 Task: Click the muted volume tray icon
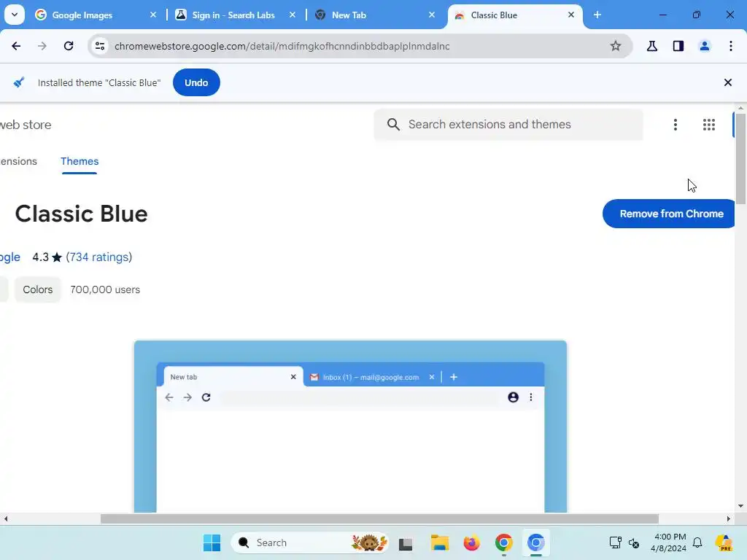[x=634, y=542]
